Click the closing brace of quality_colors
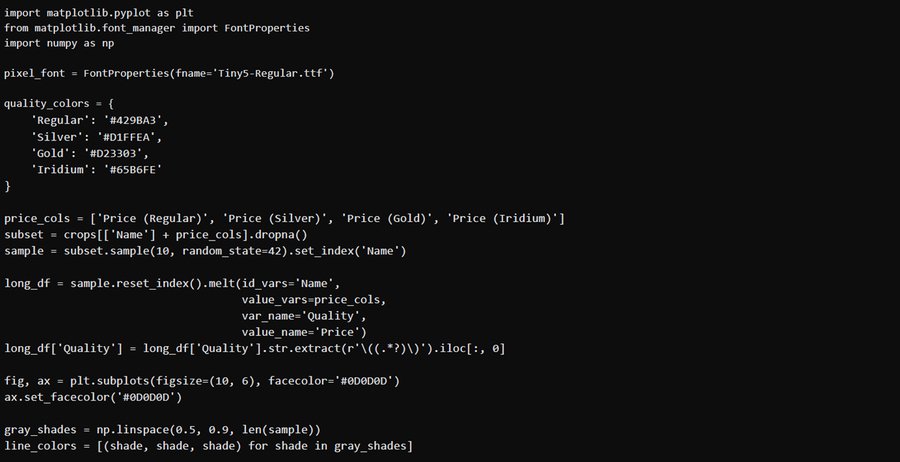Screen dimensions: 900x462 pos(7,186)
